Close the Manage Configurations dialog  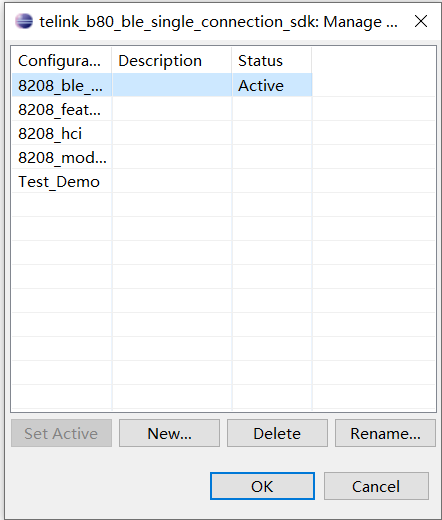point(421,21)
